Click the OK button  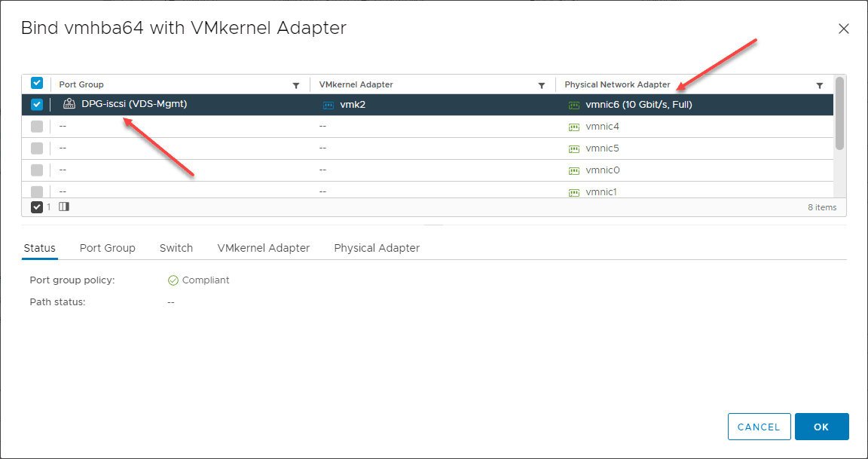821,427
